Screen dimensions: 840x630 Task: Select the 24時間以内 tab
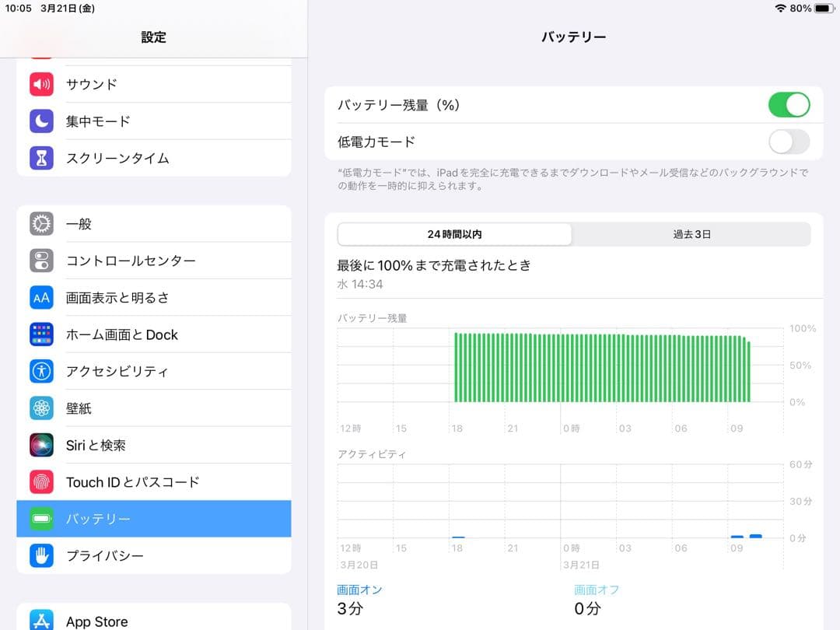[454, 234]
